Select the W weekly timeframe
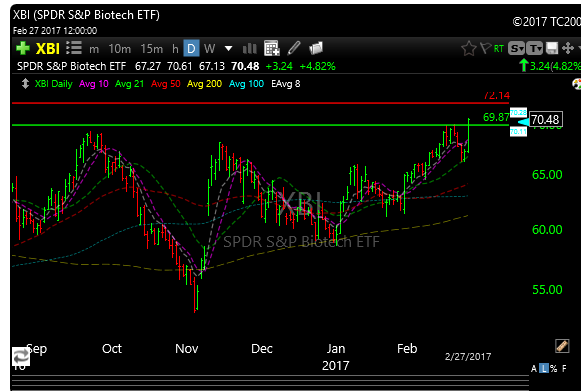 pyautogui.click(x=209, y=49)
